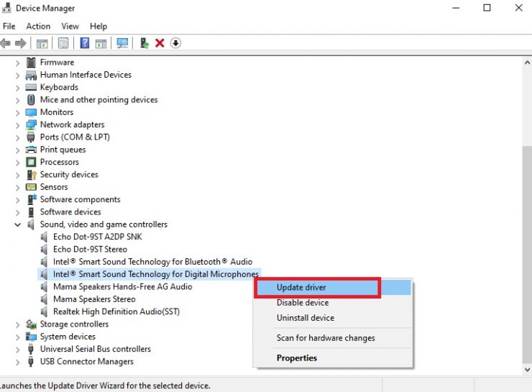Click the Scan for hardware changes monitor icon
Image resolution: width=532 pixels, height=392 pixels.
(122, 43)
